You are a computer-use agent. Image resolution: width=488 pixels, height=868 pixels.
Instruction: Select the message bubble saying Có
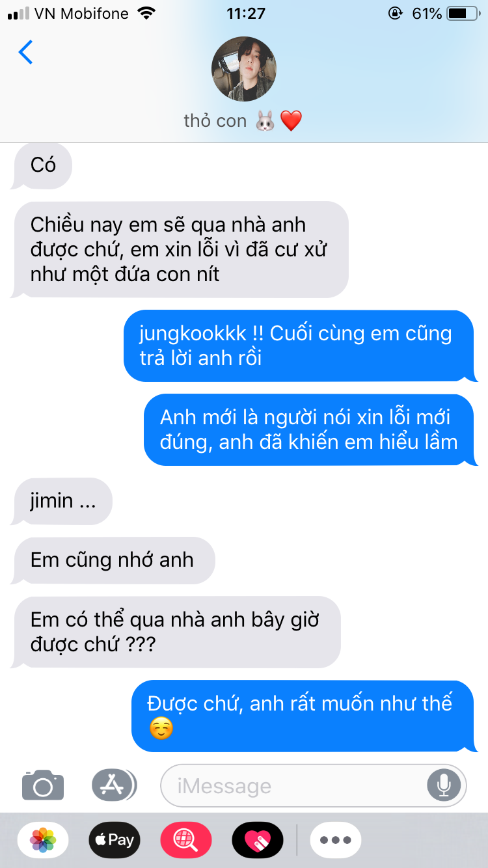tap(42, 166)
